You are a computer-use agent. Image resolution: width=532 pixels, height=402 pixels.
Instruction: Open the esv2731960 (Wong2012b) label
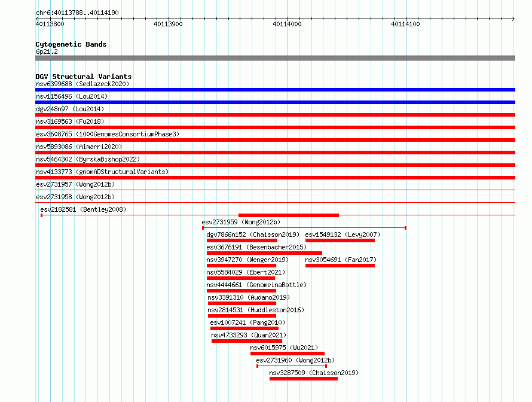295,360
